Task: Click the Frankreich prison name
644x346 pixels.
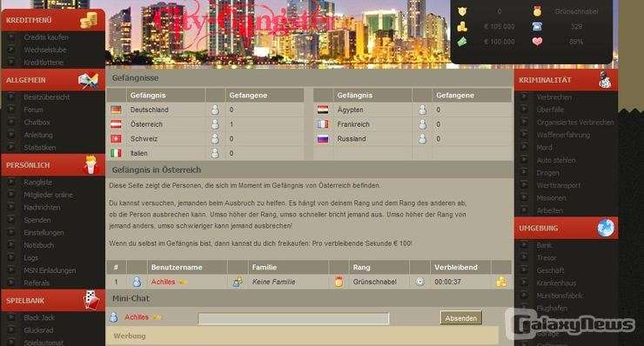Action: point(353,124)
